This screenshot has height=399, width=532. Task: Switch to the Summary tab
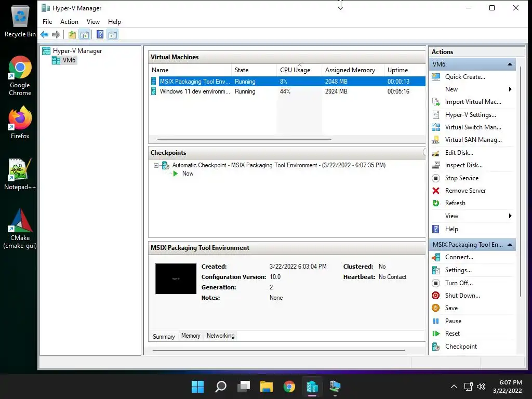[x=164, y=336]
